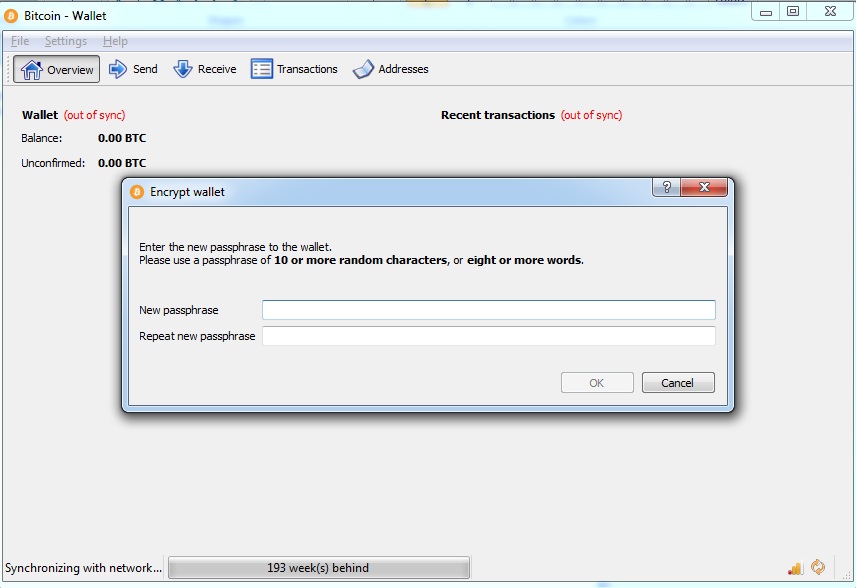Click the 'Balance:' label

(41, 138)
